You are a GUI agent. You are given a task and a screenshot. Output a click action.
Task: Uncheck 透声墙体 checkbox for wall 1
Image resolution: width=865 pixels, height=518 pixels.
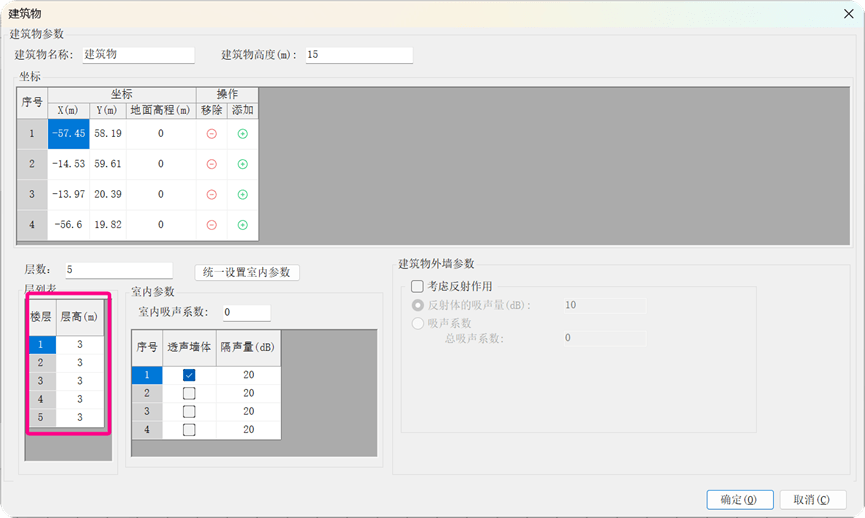coord(189,375)
